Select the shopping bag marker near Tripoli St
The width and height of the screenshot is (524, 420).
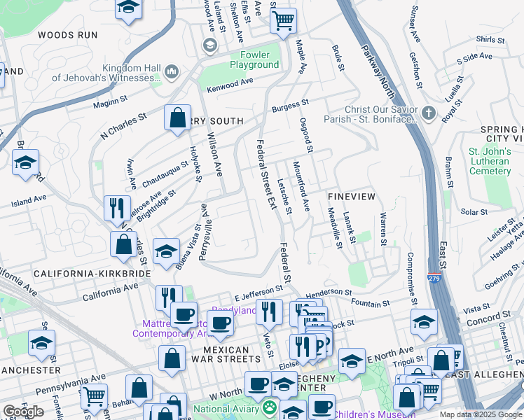[x=441, y=361]
